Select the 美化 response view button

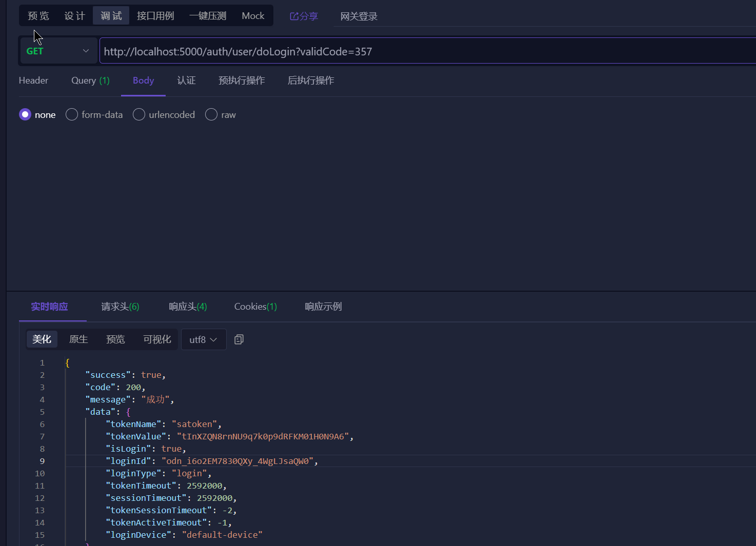(42, 339)
